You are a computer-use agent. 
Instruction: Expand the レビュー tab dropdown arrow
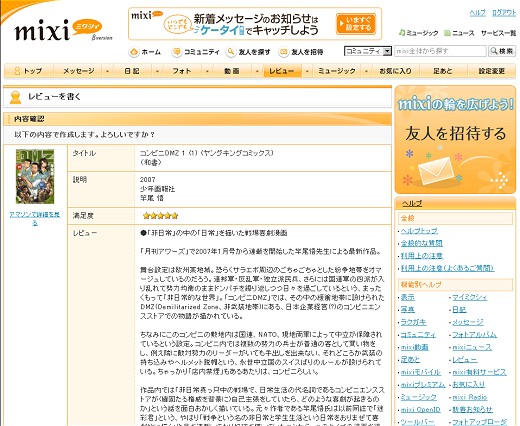point(307,71)
